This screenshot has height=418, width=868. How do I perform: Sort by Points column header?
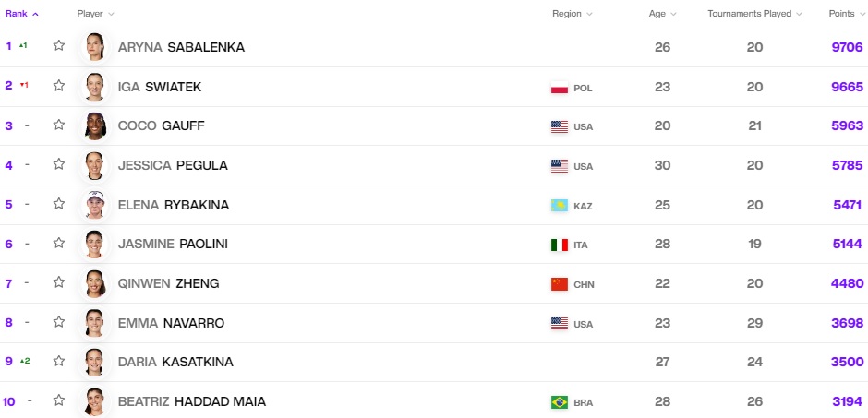[x=846, y=14]
